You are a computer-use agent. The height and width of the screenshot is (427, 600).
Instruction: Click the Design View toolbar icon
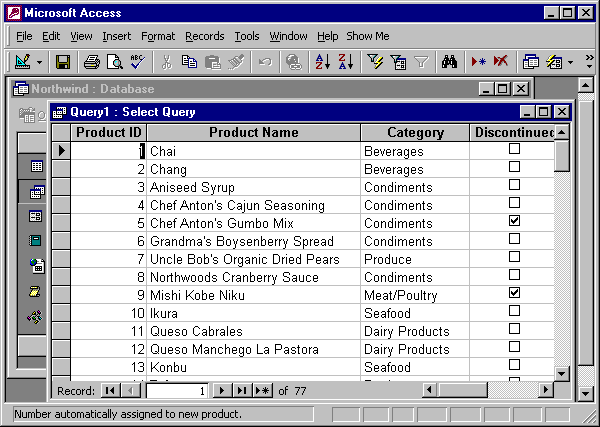coord(22,62)
